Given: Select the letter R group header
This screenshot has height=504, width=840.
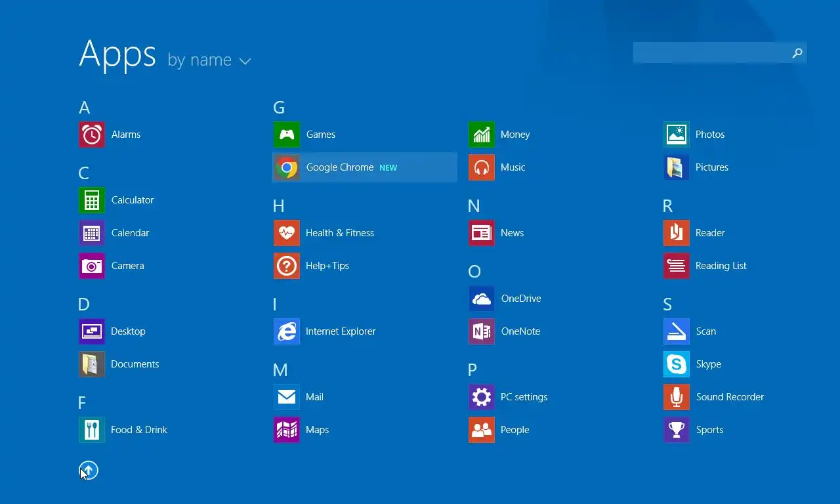Looking at the screenshot, I should coord(668,206).
